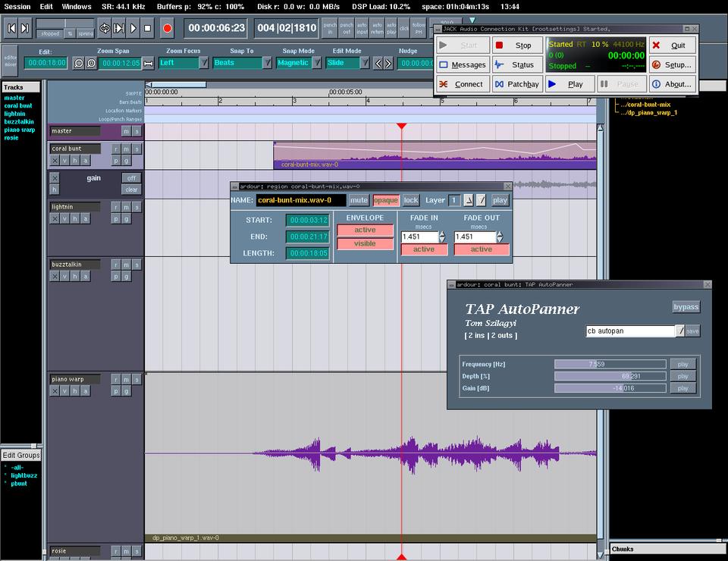Click bypass on TAP AutoPanner
728x561 pixels.
pos(686,307)
